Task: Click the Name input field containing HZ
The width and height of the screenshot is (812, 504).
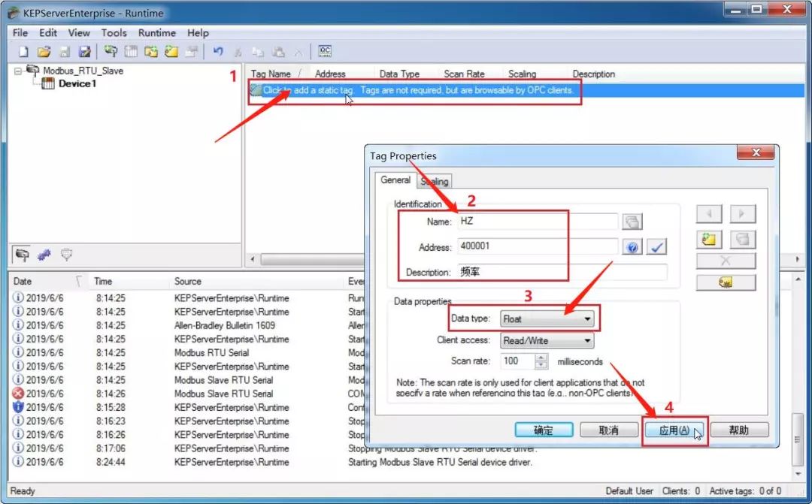Action: (x=538, y=222)
